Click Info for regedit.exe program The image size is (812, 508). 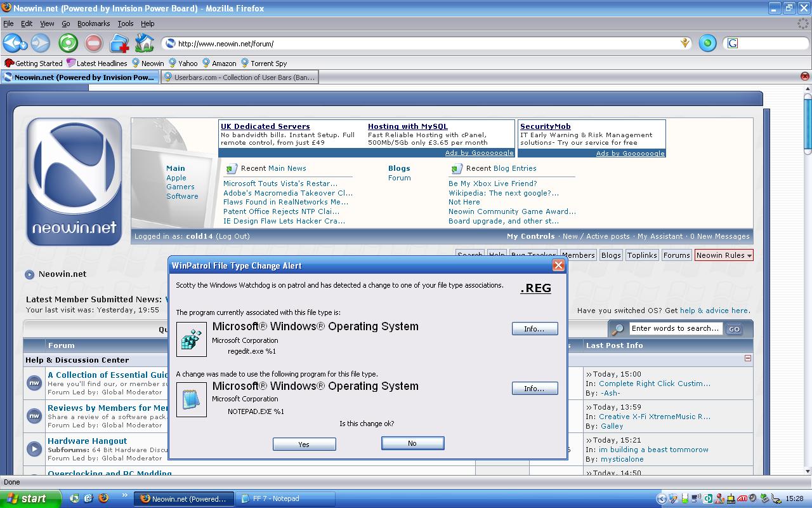(x=535, y=329)
